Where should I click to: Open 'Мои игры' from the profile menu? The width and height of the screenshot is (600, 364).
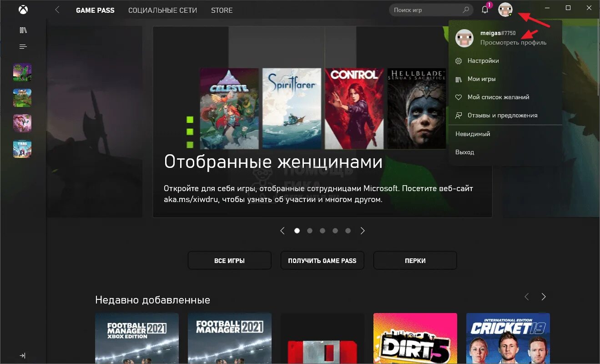(x=505, y=79)
